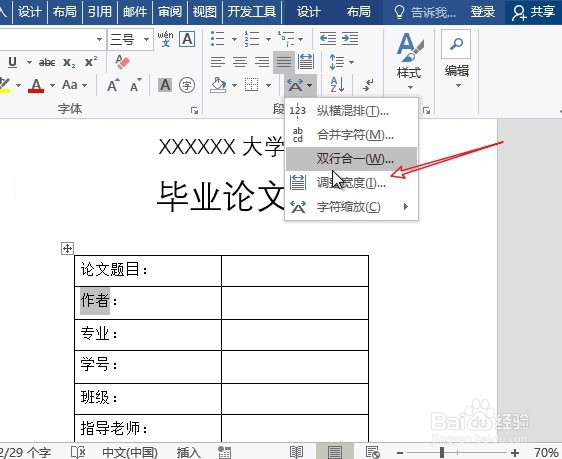This screenshot has width=562, height=459.
Task: Click the table move handle
Action: (67, 248)
